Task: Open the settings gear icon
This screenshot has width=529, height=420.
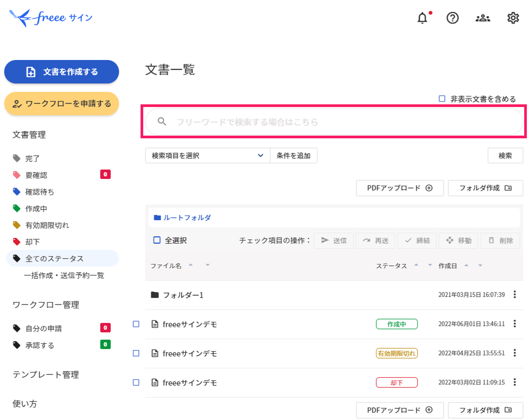Action: coord(513,18)
